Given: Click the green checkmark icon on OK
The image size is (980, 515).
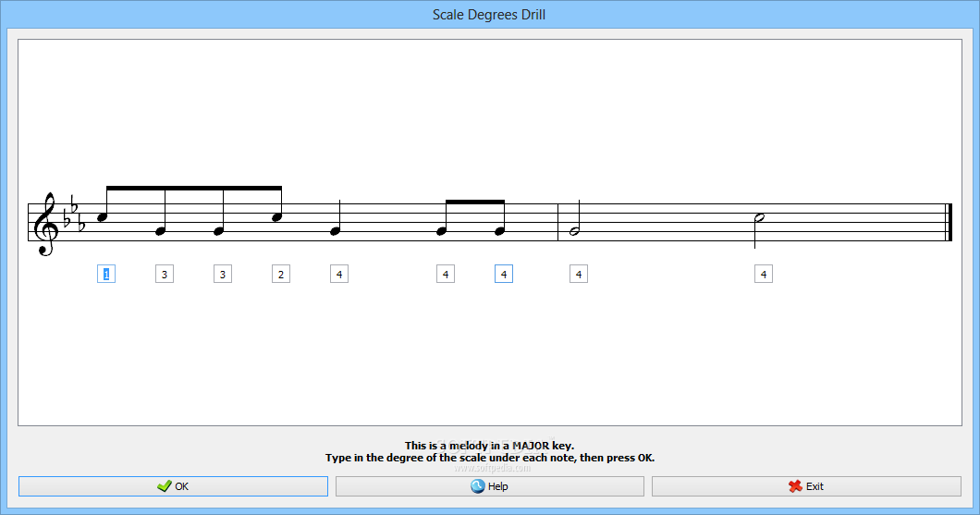Looking at the screenshot, I should 165,485.
